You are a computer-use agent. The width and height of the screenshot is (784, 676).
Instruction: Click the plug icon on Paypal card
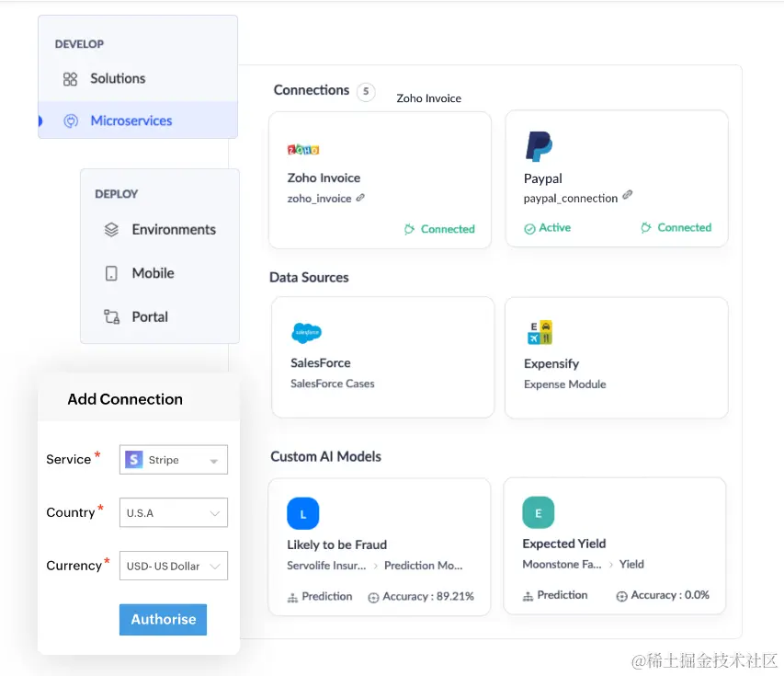click(x=646, y=228)
